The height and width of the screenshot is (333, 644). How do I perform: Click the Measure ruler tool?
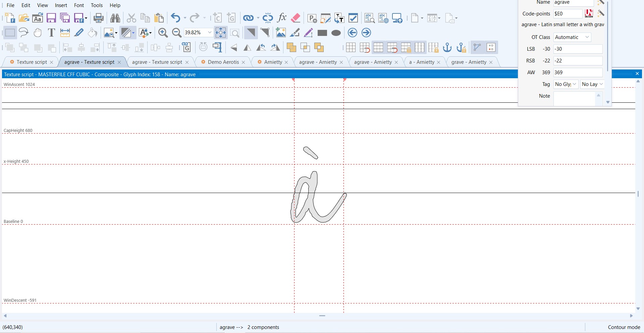(65, 33)
